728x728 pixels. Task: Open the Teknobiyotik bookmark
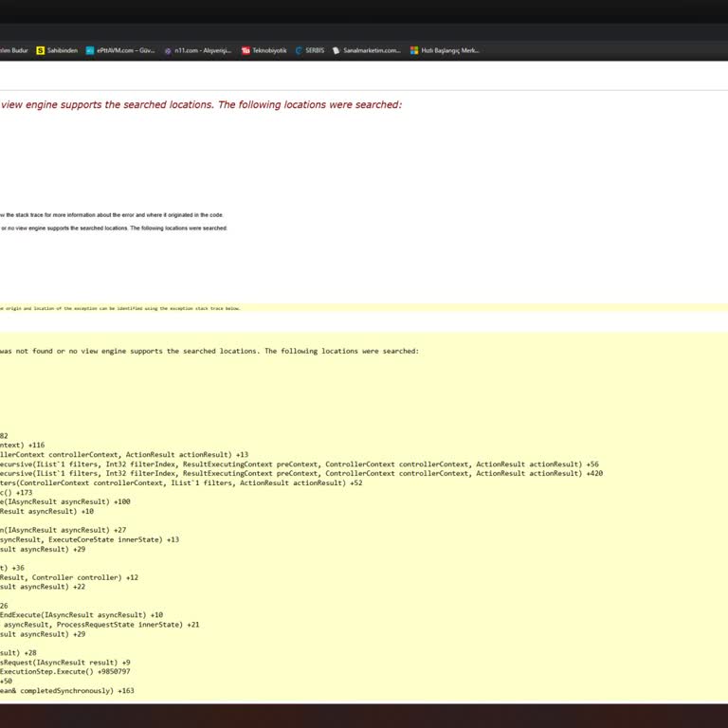264,50
